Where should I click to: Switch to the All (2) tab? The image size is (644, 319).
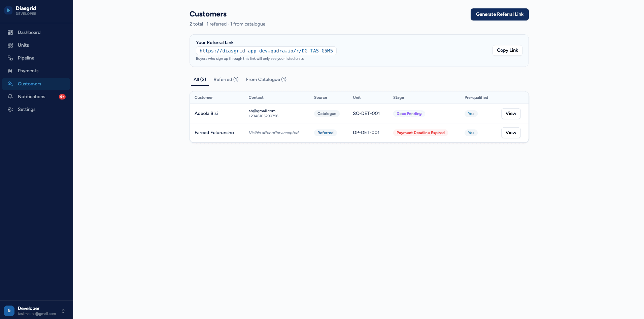pyautogui.click(x=200, y=79)
